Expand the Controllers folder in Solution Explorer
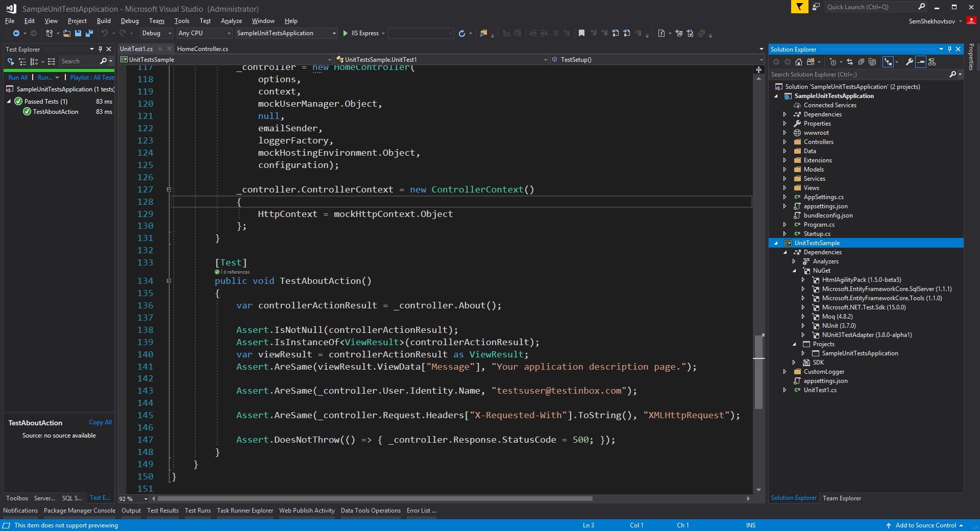The width and height of the screenshot is (980, 531). pyautogui.click(x=785, y=142)
